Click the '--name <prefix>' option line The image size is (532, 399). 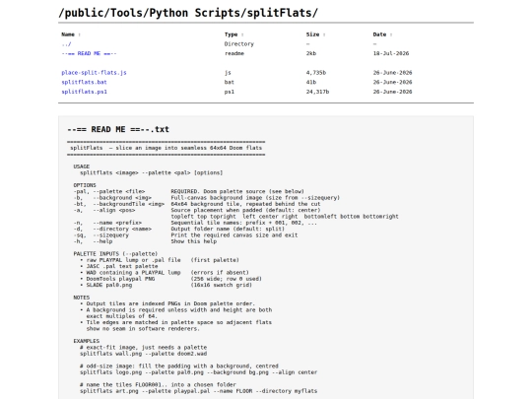195,223
